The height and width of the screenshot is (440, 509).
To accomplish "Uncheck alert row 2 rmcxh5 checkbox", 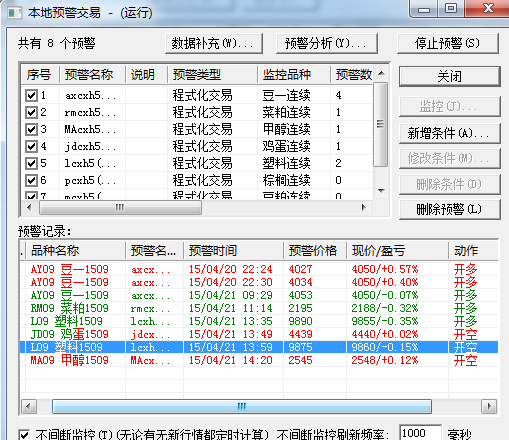I will tap(31, 113).
